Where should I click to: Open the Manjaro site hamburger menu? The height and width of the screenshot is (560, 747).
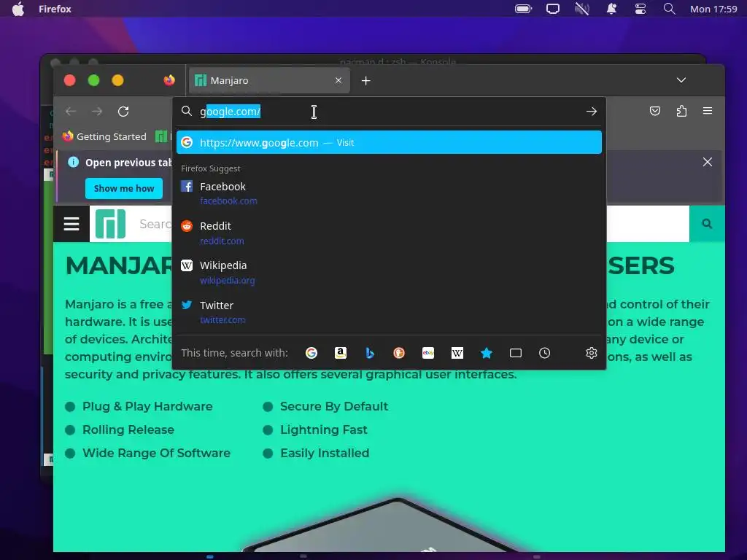coord(71,224)
